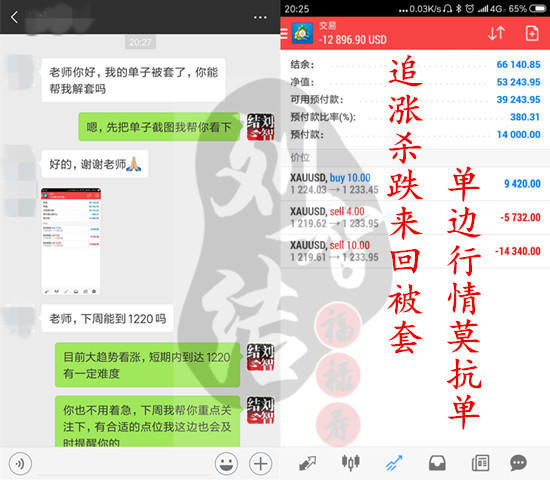
Task: Select XAUUSD sell 4.00 position row
Action: click(x=415, y=218)
